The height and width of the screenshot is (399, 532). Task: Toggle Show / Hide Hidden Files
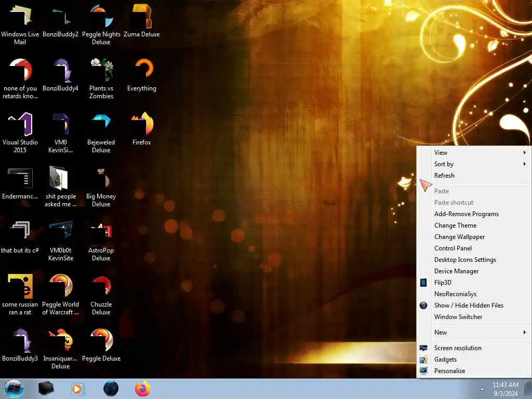[474, 305]
